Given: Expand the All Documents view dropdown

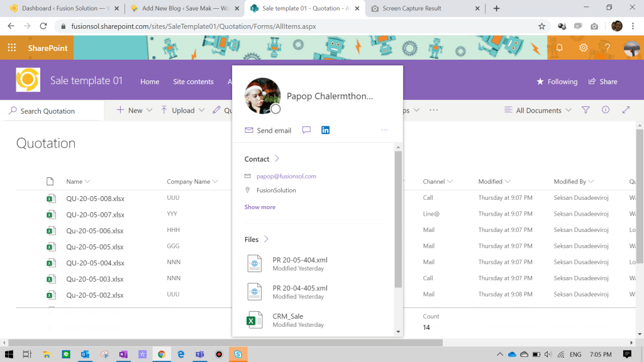Looking at the screenshot, I should click(538, 111).
